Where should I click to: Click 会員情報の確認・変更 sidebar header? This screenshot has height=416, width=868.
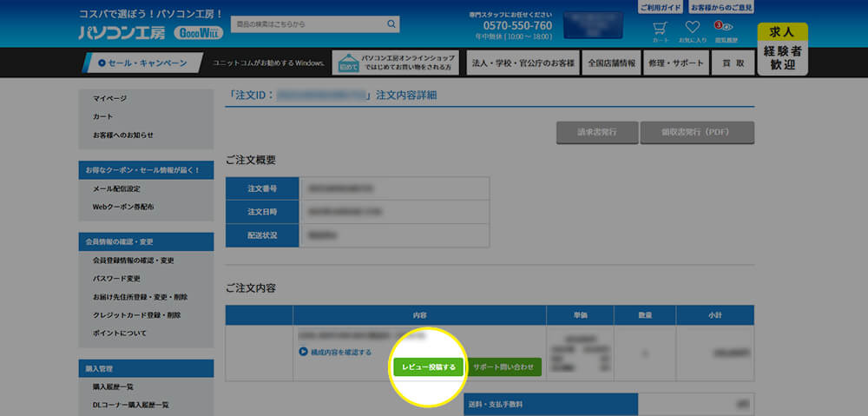(146, 241)
